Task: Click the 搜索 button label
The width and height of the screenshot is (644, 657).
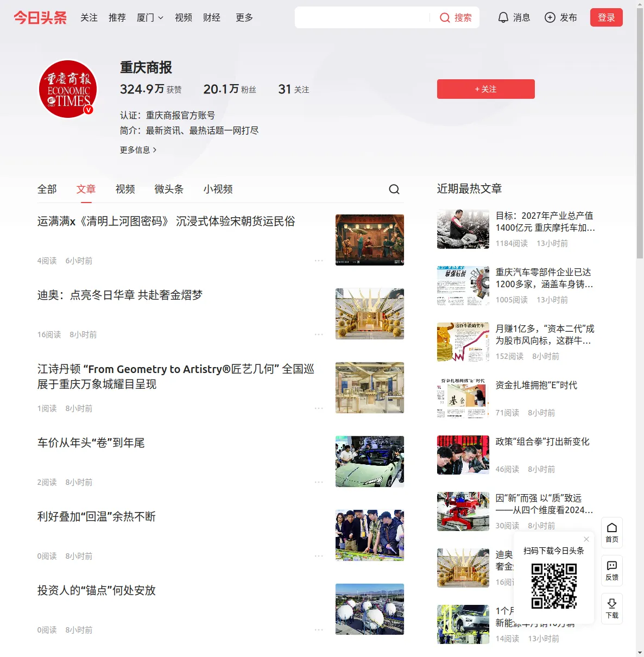Action: coord(463,18)
